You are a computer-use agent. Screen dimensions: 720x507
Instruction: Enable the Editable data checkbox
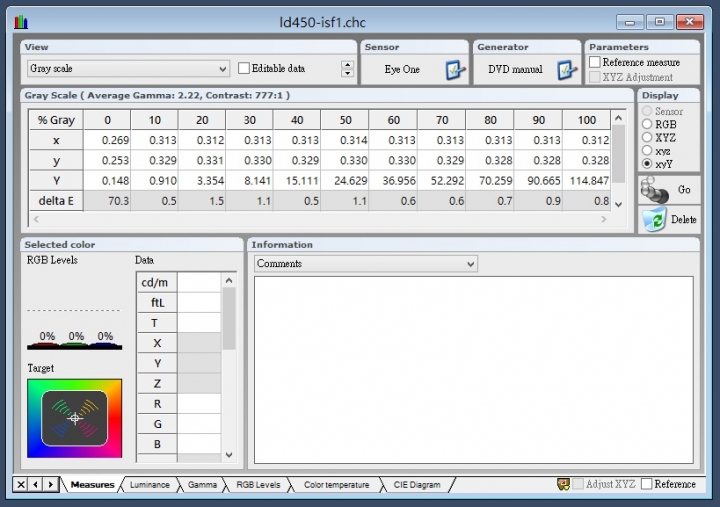[x=244, y=68]
